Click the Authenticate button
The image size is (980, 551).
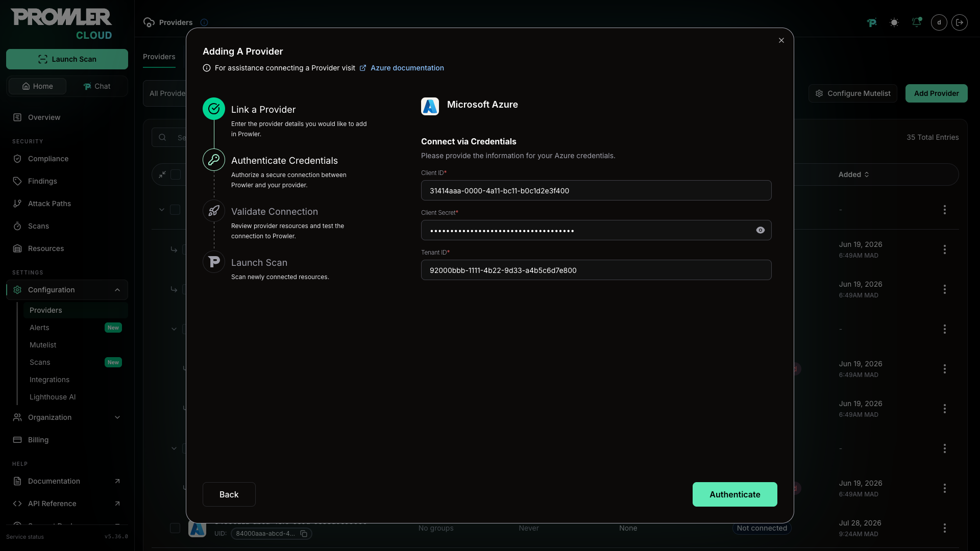tap(734, 494)
